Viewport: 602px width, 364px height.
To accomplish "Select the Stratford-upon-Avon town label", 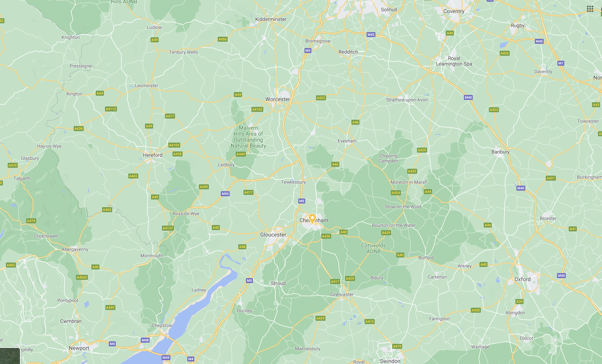I will [407, 100].
